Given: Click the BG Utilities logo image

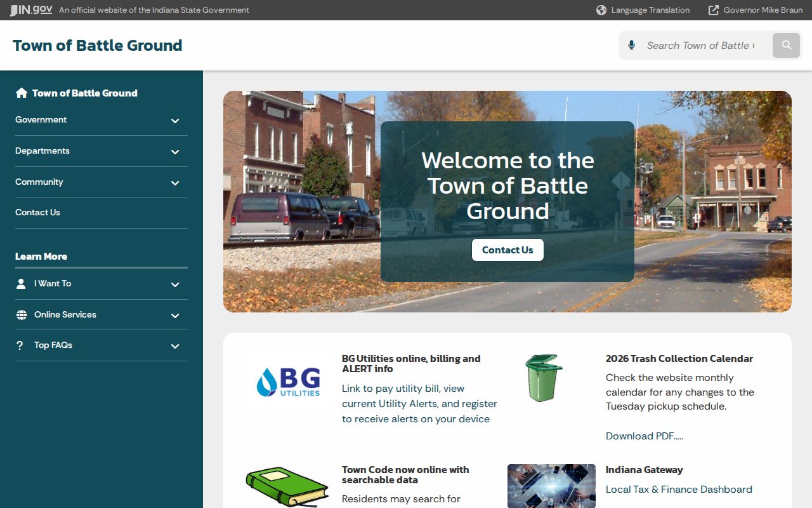Looking at the screenshot, I should click(288, 383).
